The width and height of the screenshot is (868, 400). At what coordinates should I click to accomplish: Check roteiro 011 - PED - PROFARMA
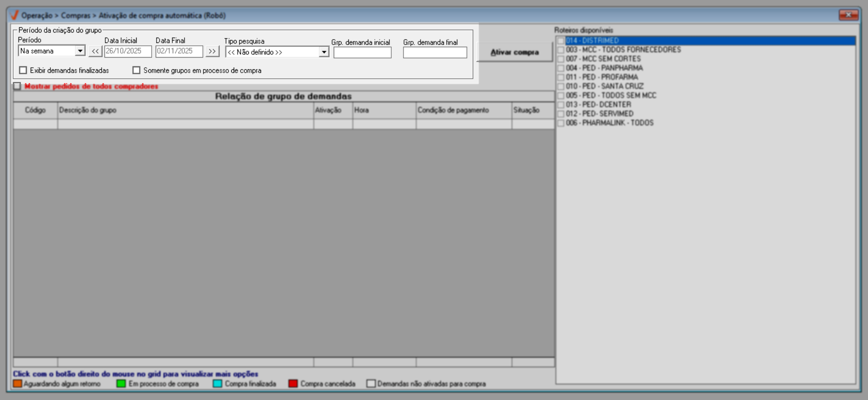[x=561, y=77]
